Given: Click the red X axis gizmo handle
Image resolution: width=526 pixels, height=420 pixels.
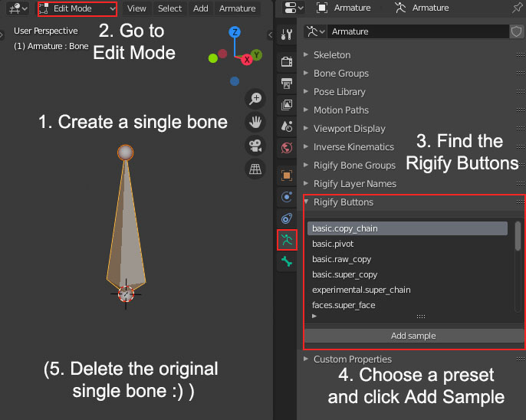Looking at the screenshot, I should [247, 60].
